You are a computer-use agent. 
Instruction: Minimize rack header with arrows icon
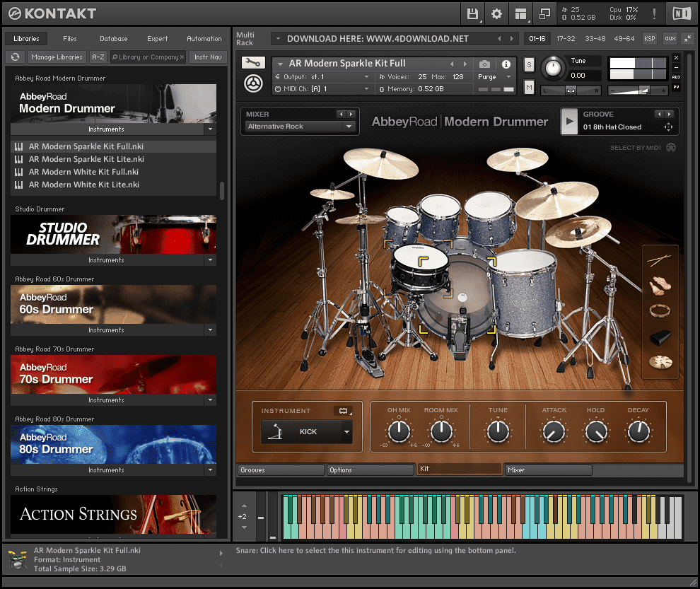click(687, 39)
